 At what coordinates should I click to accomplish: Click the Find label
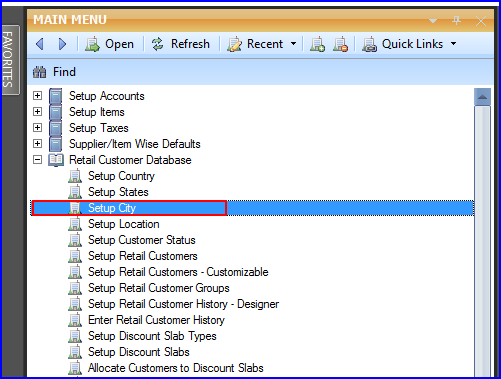(x=64, y=72)
